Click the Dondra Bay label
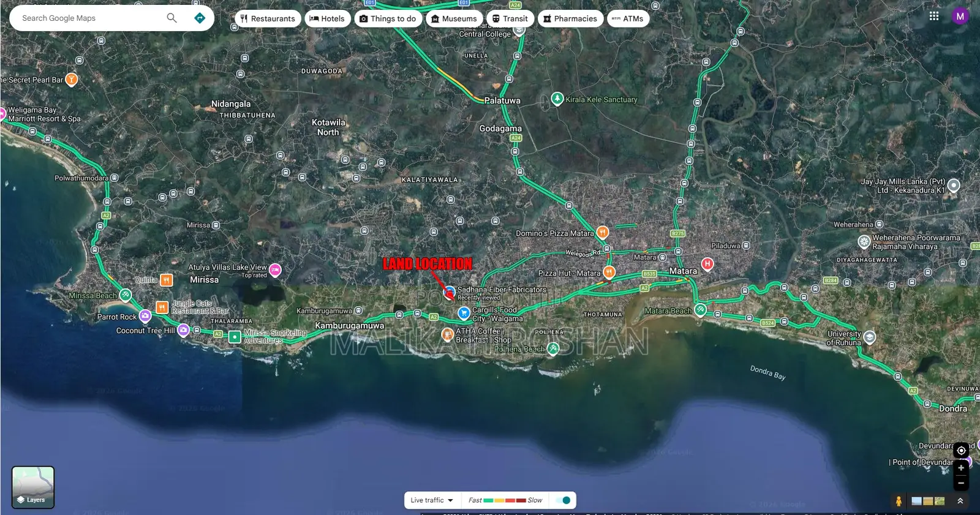 point(767,373)
